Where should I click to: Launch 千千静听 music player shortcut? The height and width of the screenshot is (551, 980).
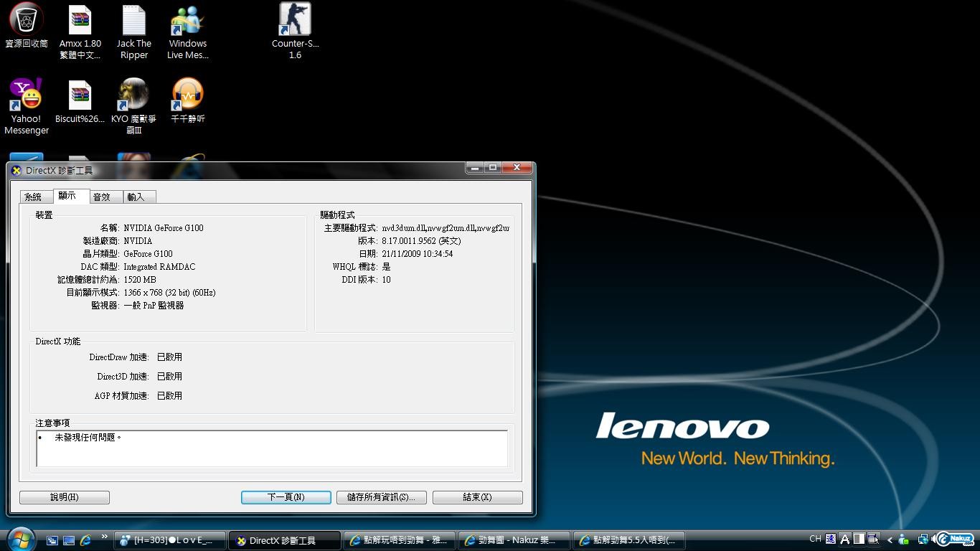[188, 101]
